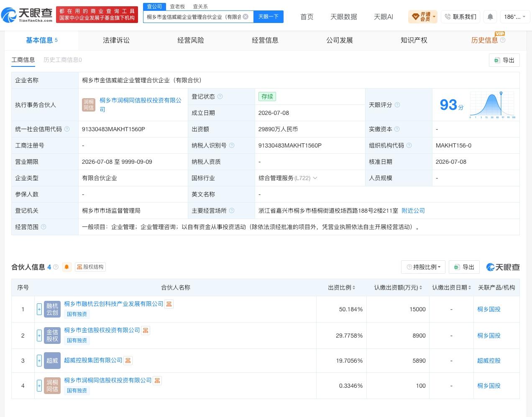Export partner table with 导出 button
Screen dimensions: 532x417
click(464, 267)
